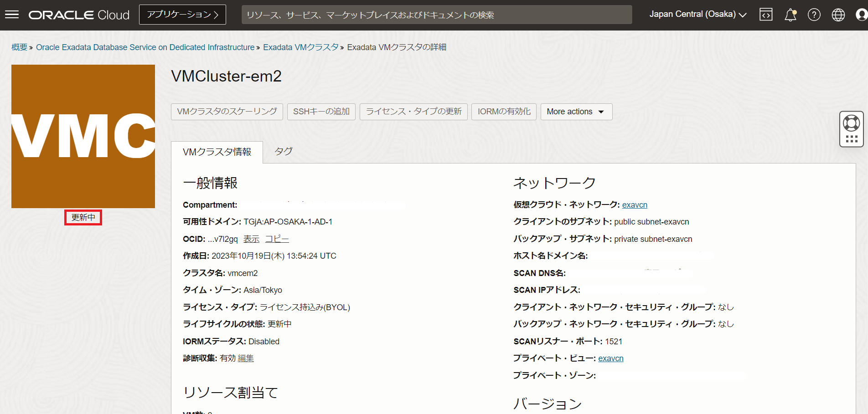
Task: Click the Oracle Cloud logo
Action: (79, 15)
